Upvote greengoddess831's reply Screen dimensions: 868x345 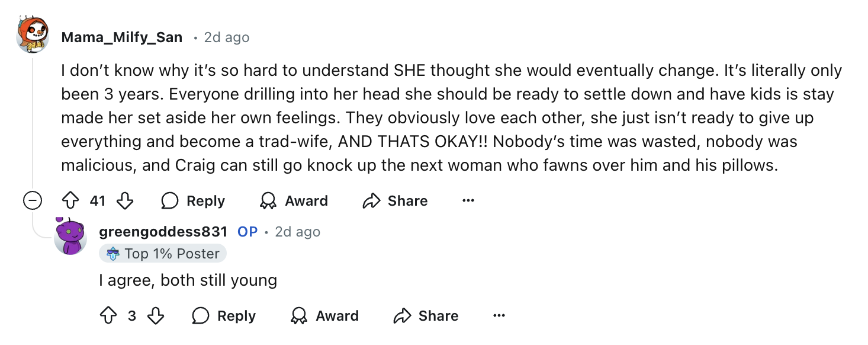tap(108, 316)
